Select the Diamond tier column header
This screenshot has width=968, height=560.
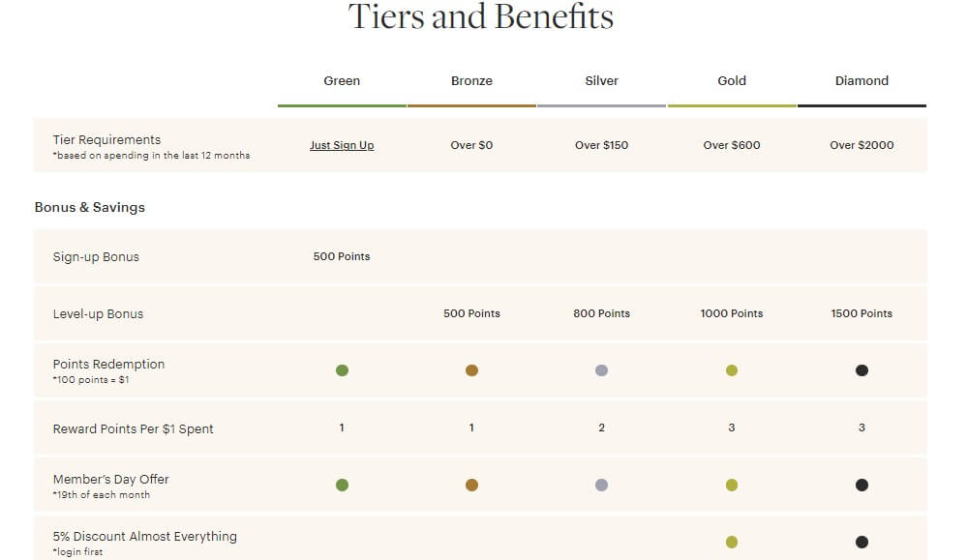pyautogui.click(x=862, y=81)
